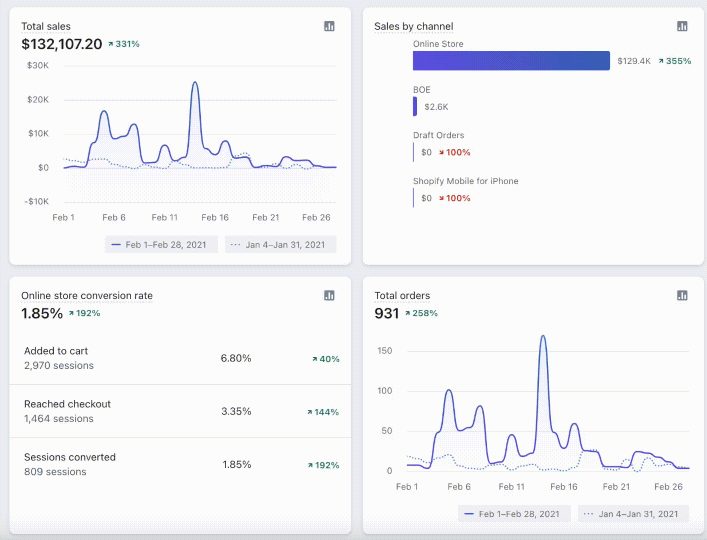Click the $132,107.20 total sales value
Screen dimensions: 707x540
pyautogui.click(x=62, y=44)
